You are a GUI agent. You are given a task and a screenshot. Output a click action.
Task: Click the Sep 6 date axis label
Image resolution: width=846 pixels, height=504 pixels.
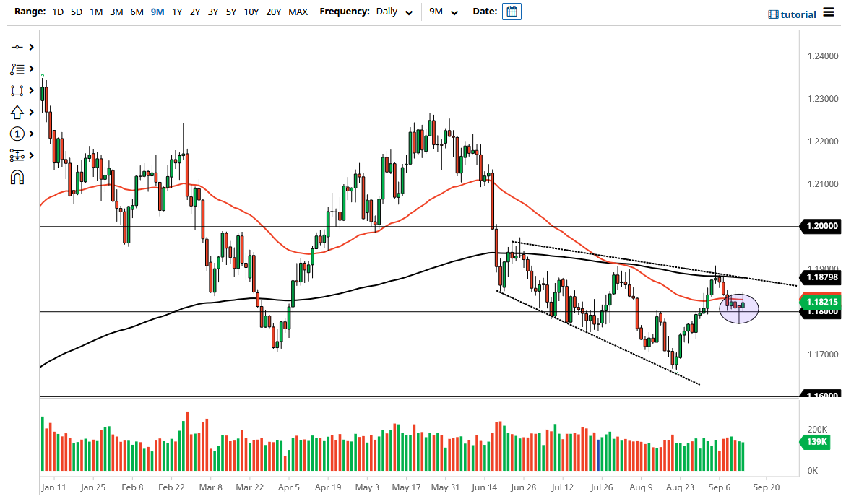[x=719, y=487]
